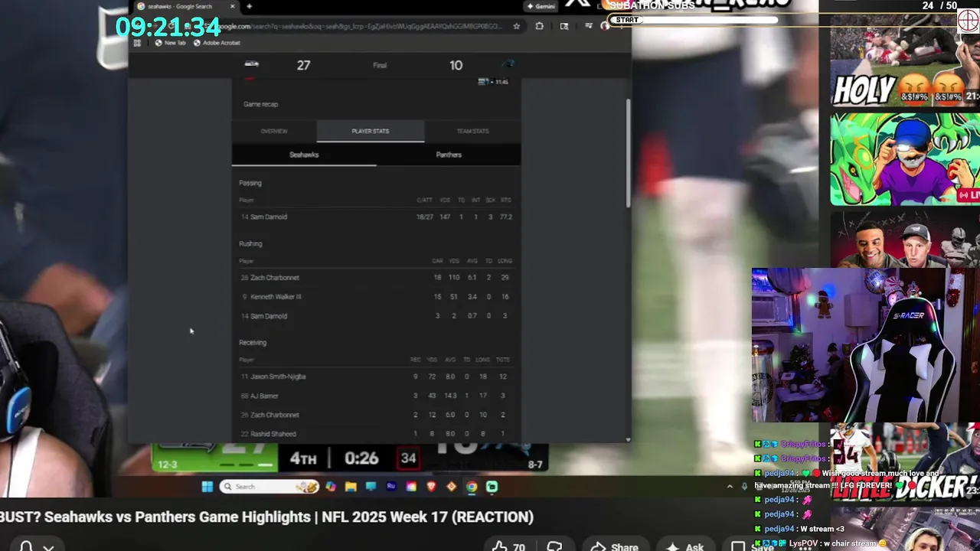The image size is (980, 551).
Task: Click Kenneth Walker III rushing row
Action: [x=376, y=297]
